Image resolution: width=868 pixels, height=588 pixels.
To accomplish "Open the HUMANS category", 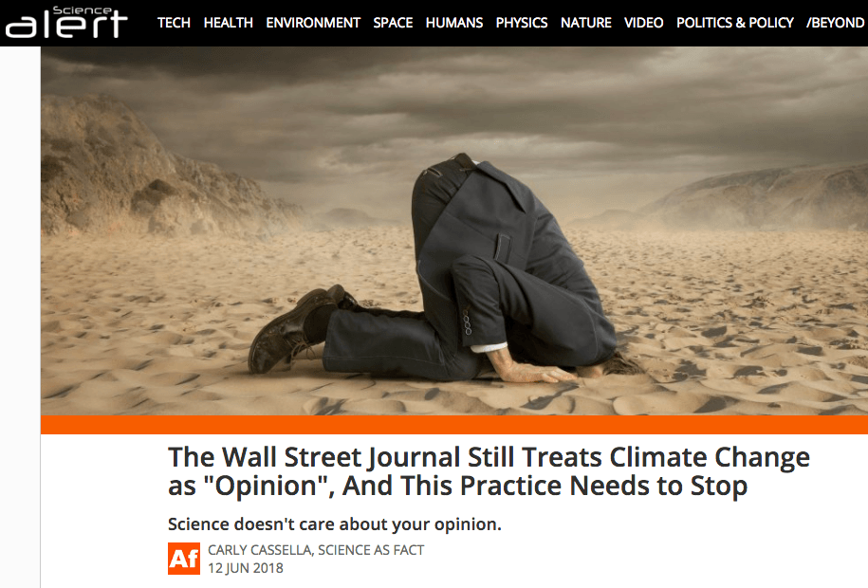I will 454,23.
